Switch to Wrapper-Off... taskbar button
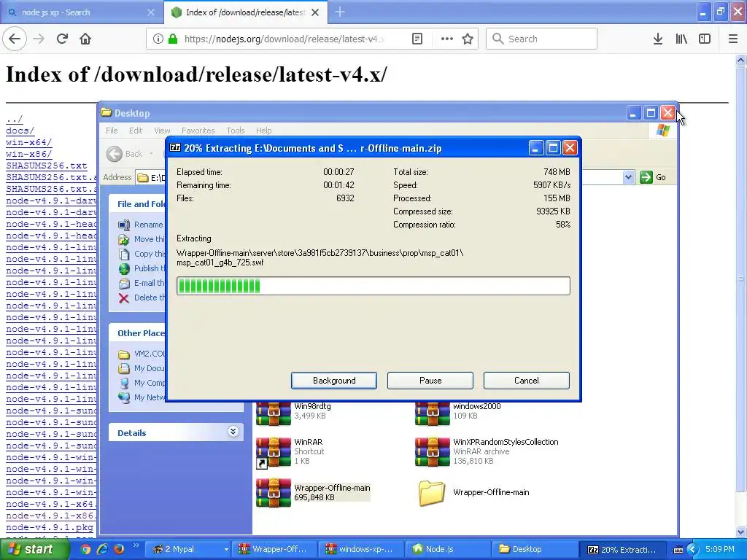 [274, 549]
